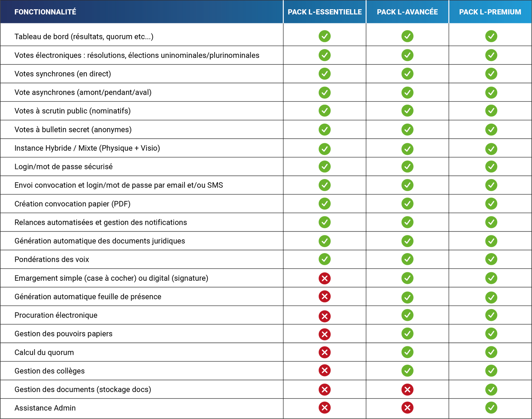Click the text "Gestion des documents (stockage docs)"
Image resolution: width=532 pixels, height=419 pixels.
click(x=83, y=390)
